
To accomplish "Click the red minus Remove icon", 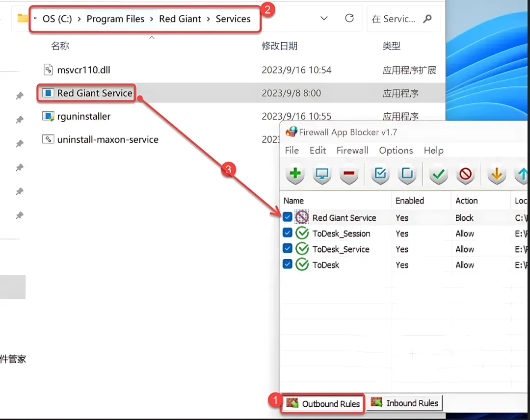I will click(x=349, y=174).
